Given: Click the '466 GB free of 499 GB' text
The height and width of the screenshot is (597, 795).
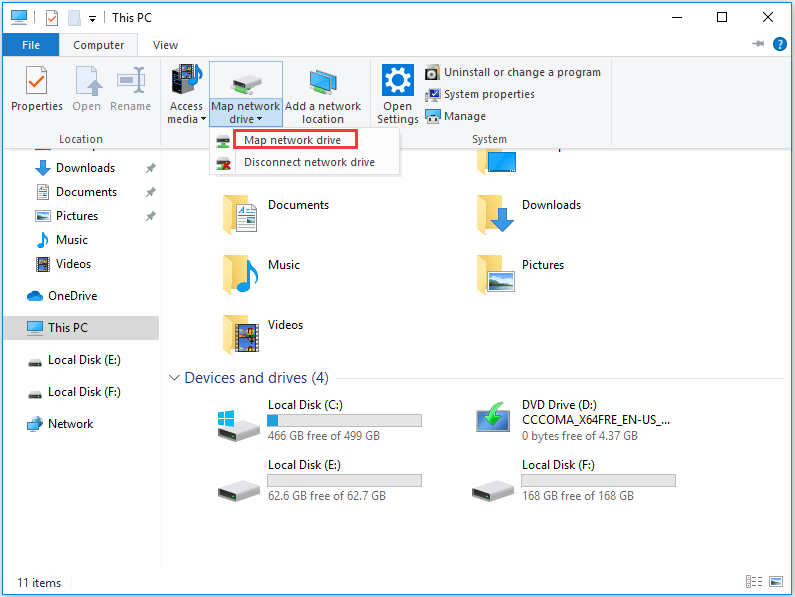Looking at the screenshot, I should point(323,436).
